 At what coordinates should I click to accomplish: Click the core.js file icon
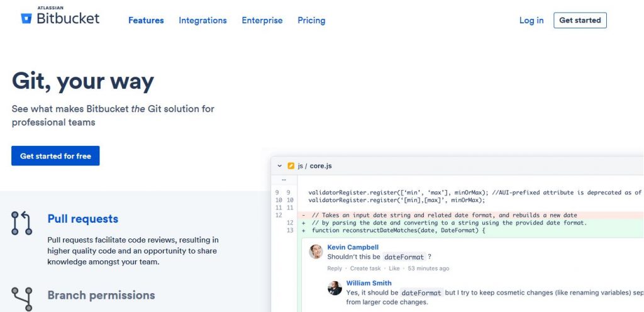[x=291, y=166]
